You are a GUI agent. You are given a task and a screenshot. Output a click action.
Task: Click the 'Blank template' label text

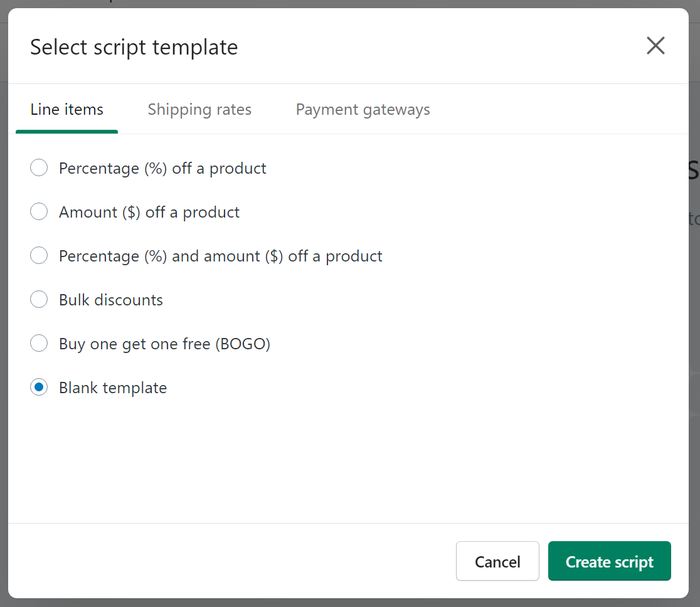pyautogui.click(x=113, y=388)
